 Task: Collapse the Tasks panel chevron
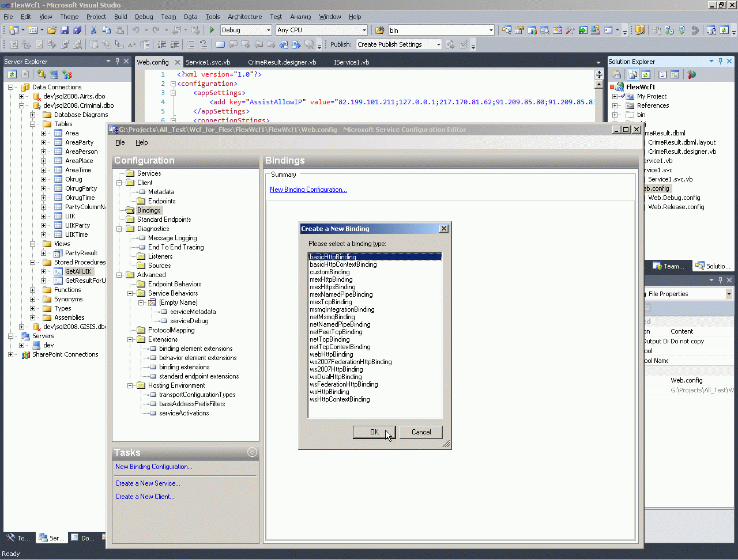pos(252,452)
